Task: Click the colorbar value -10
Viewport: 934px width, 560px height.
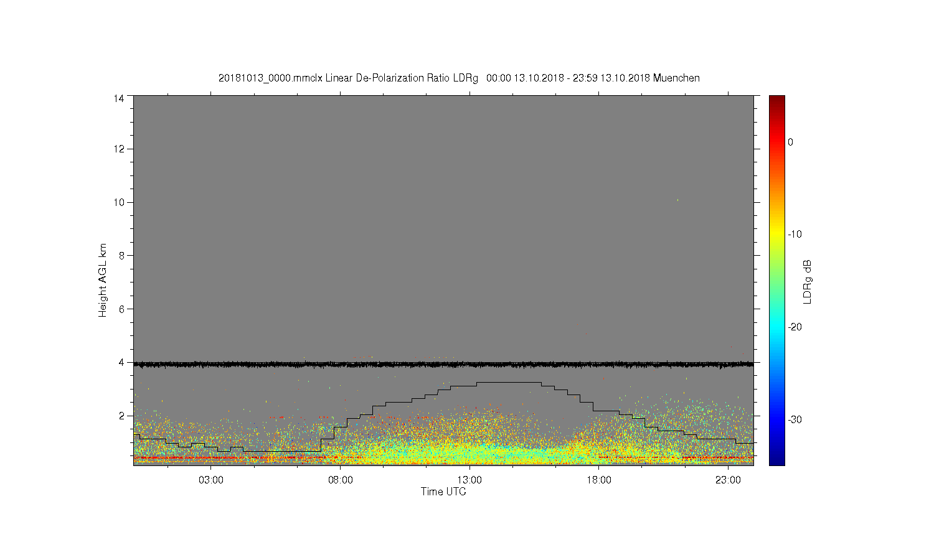Action: coord(795,235)
